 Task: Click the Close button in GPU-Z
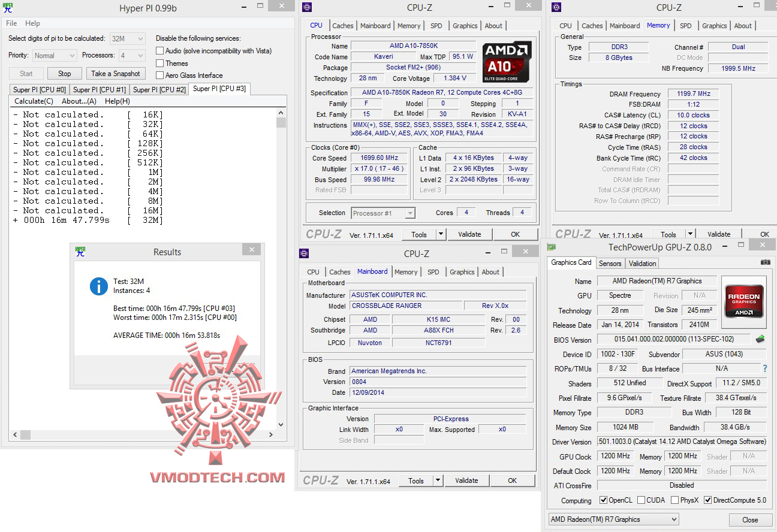[x=750, y=519]
